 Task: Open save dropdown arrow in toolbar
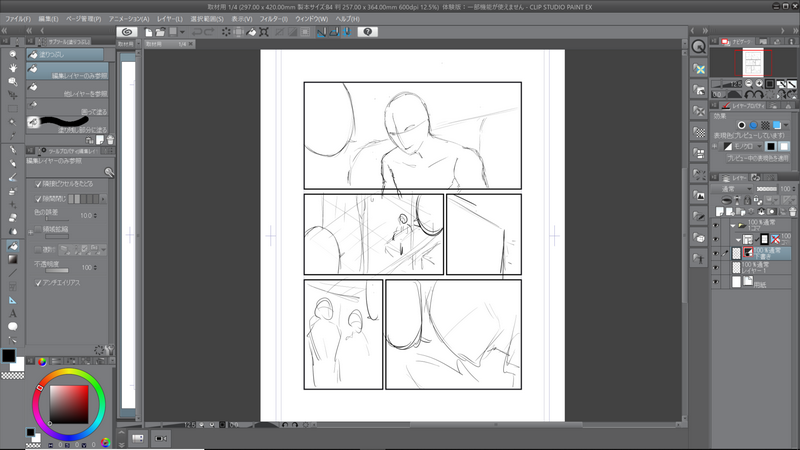click(x=182, y=32)
